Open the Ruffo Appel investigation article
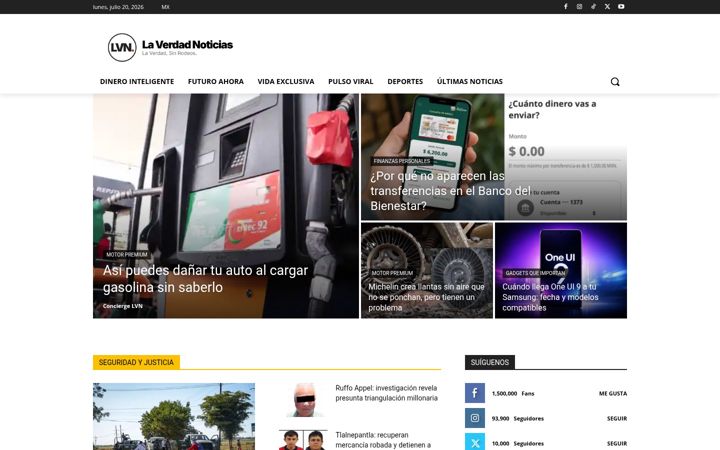 click(x=386, y=393)
